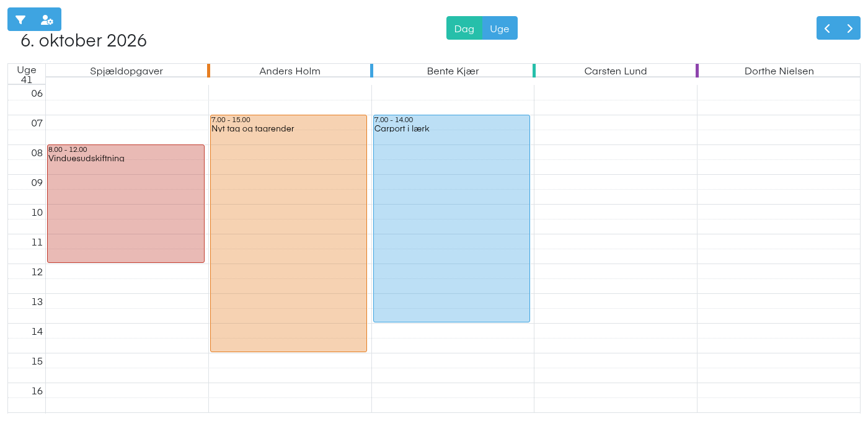The image size is (868, 421).
Task: Switch to Uge view
Action: click(500, 29)
